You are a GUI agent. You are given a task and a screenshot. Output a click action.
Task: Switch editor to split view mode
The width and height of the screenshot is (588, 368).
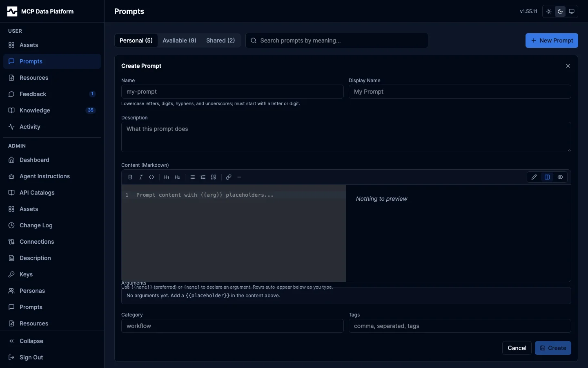[547, 177]
